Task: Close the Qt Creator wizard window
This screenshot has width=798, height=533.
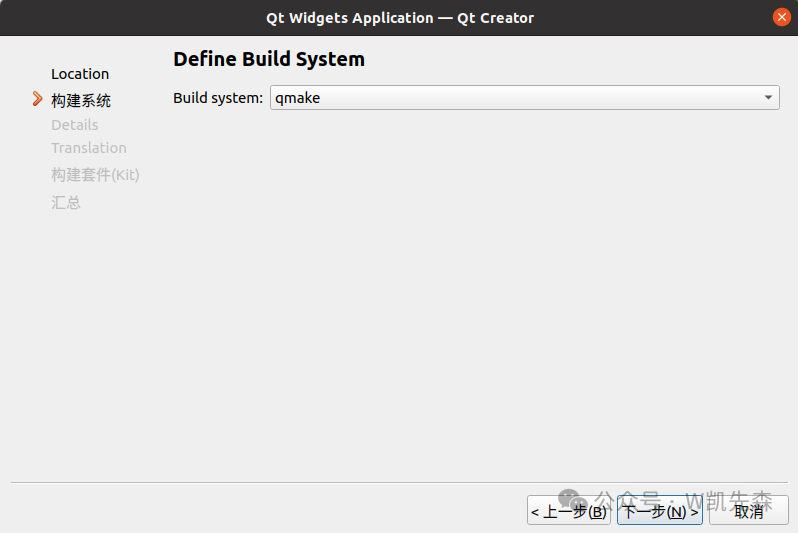Action: (x=781, y=17)
